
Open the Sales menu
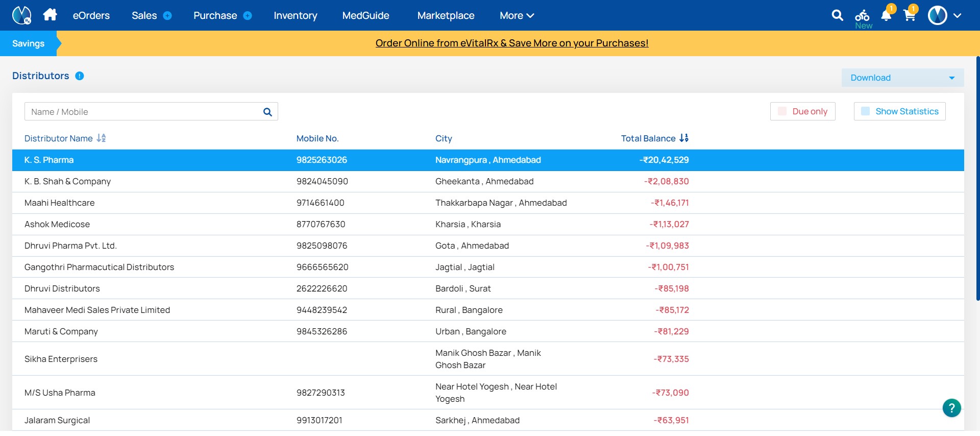[x=144, y=16]
